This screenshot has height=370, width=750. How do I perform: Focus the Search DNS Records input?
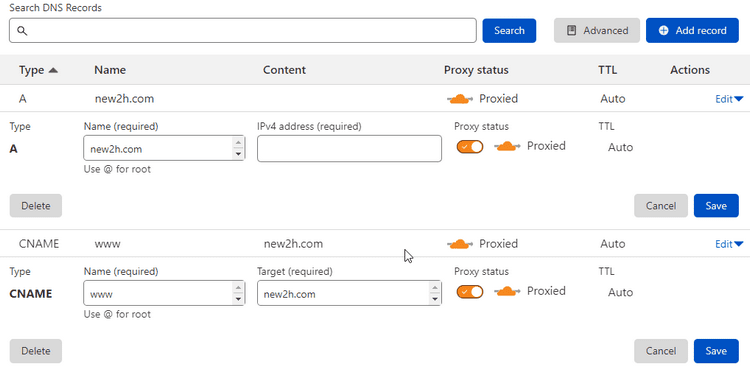[x=243, y=31]
